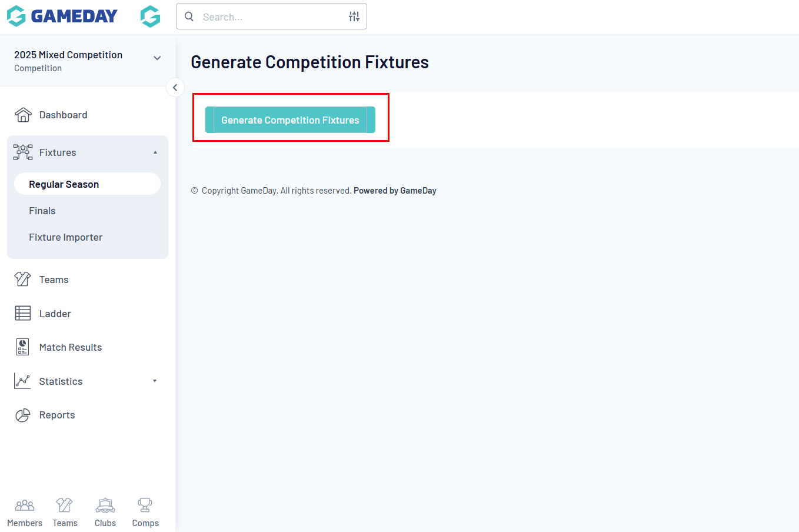This screenshot has height=532, width=799.
Task: Open search filter options icon
Action: pyautogui.click(x=354, y=16)
